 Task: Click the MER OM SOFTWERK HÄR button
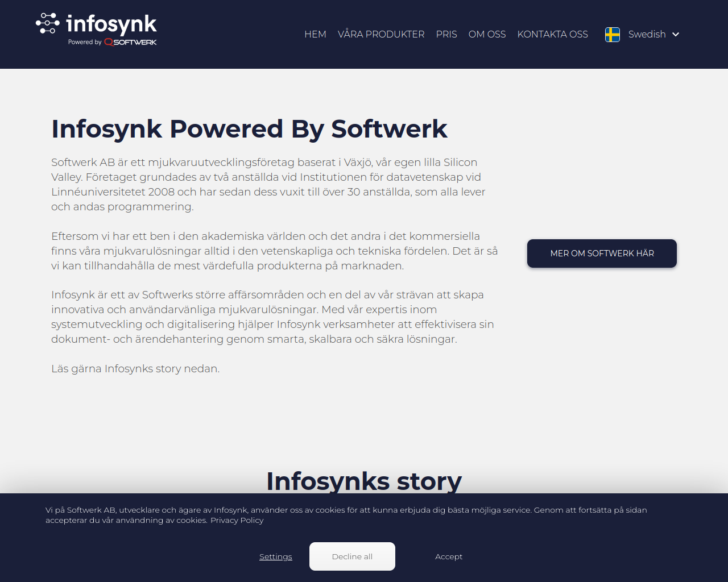(x=602, y=253)
